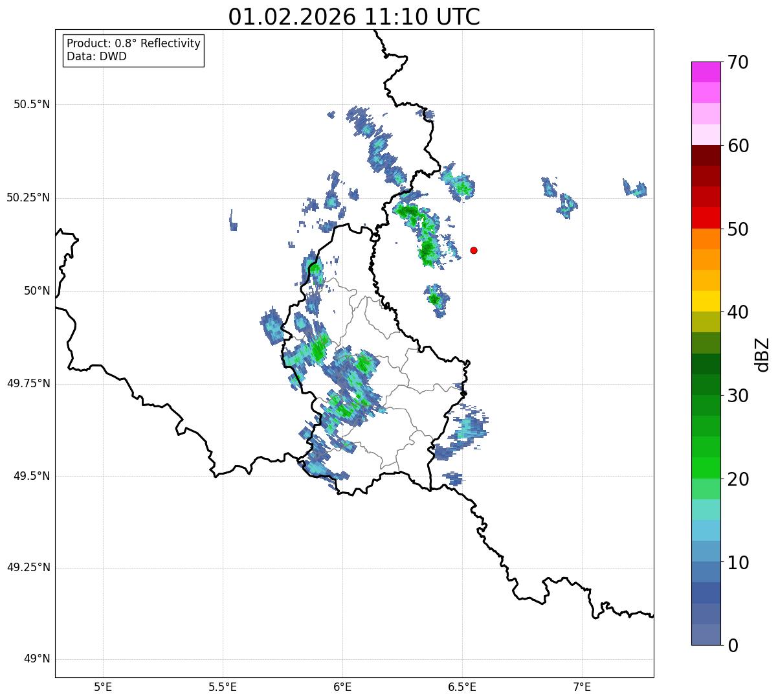Click the orange colorbar swatch just below 50
The width and height of the screenshot is (778, 700).
click(x=706, y=239)
